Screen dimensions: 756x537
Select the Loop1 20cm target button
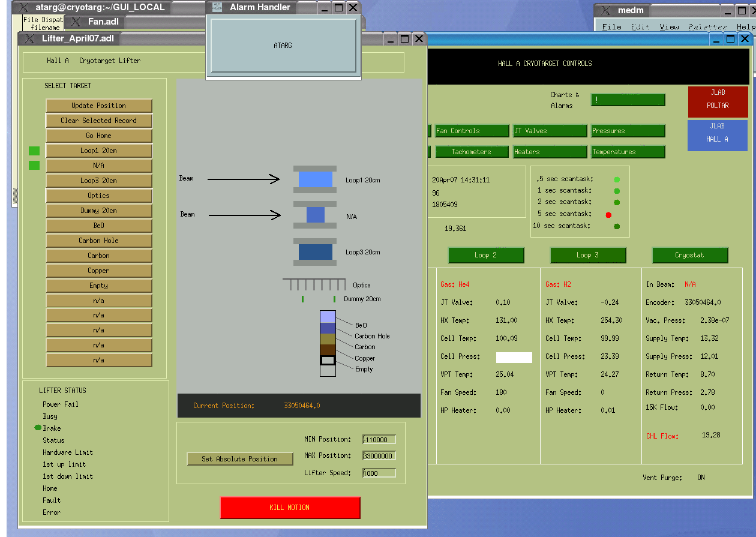click(99, 151)
